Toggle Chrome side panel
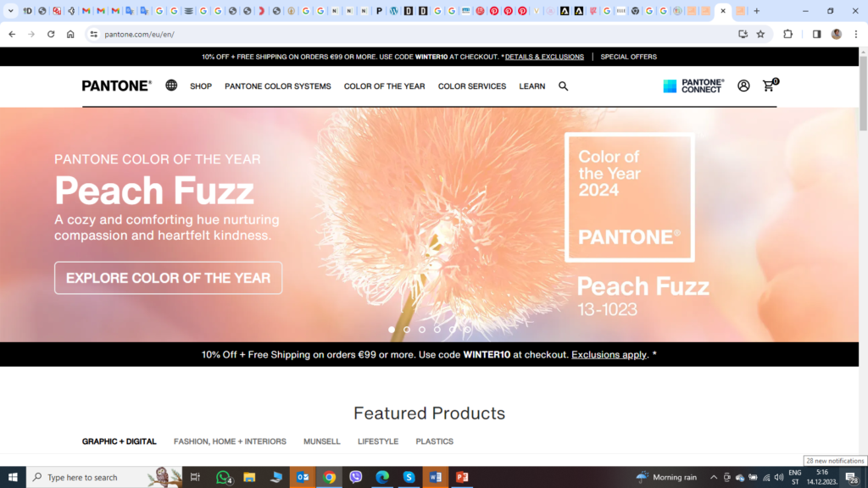Viewport: 868px width, 488px height. (816, 34)
